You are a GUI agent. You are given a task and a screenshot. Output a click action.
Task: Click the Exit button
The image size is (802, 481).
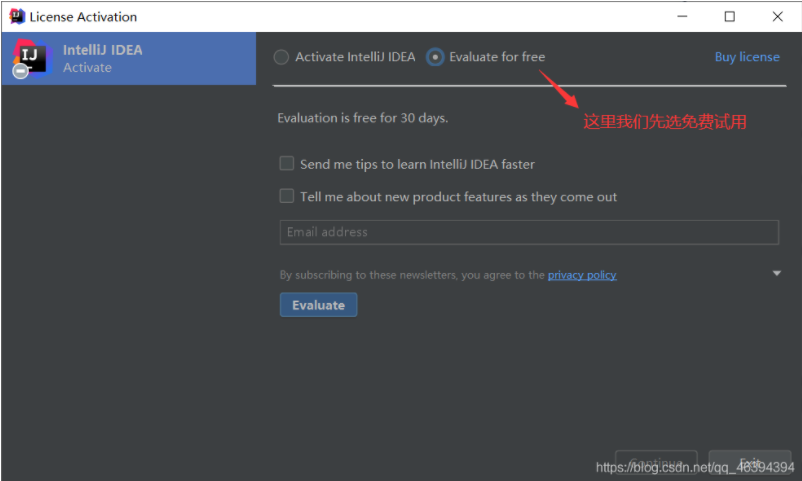click(x=750, y=462)
